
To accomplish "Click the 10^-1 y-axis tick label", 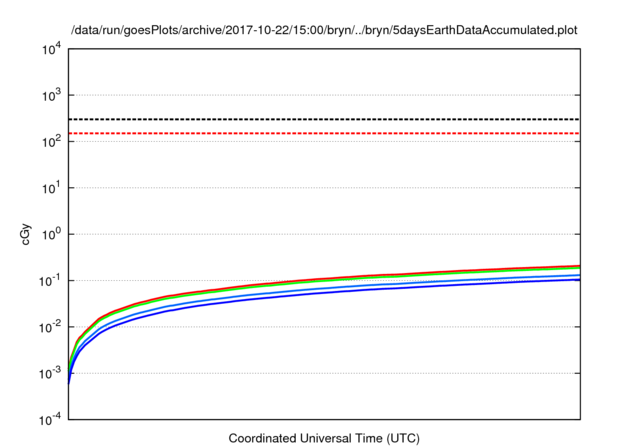I will point(50,281).
